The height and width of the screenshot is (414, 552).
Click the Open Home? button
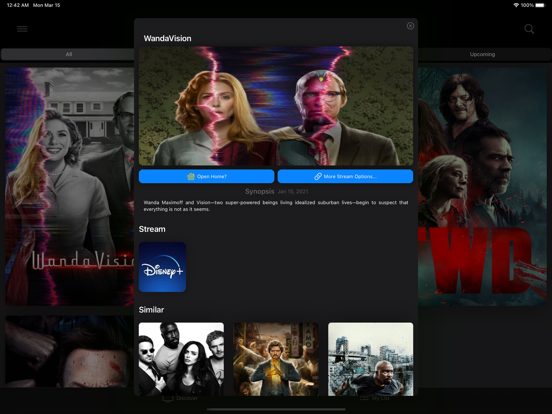pyautogui.click(x=206, y=176)
